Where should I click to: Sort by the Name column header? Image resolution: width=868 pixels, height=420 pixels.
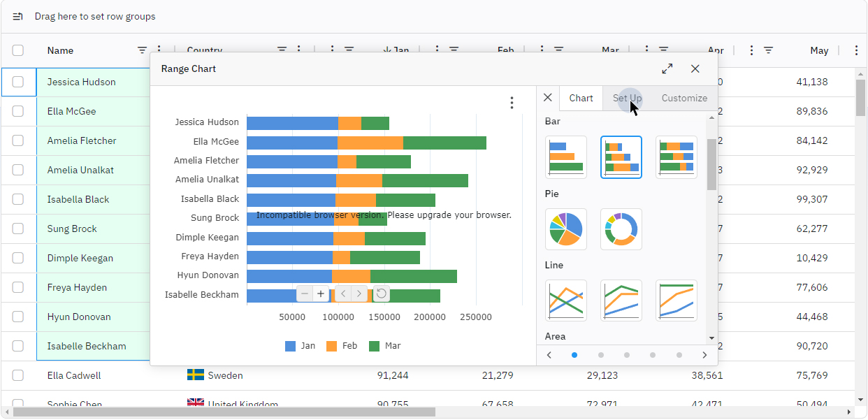tap(60, 50)
